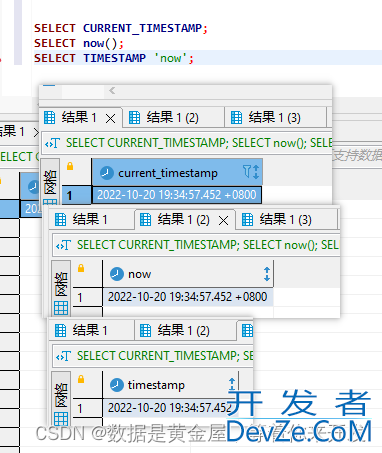This screenshot has height=453, width=382.
Task: Switch to 结果 1 (2) tab in top panel
Action: 173,118
